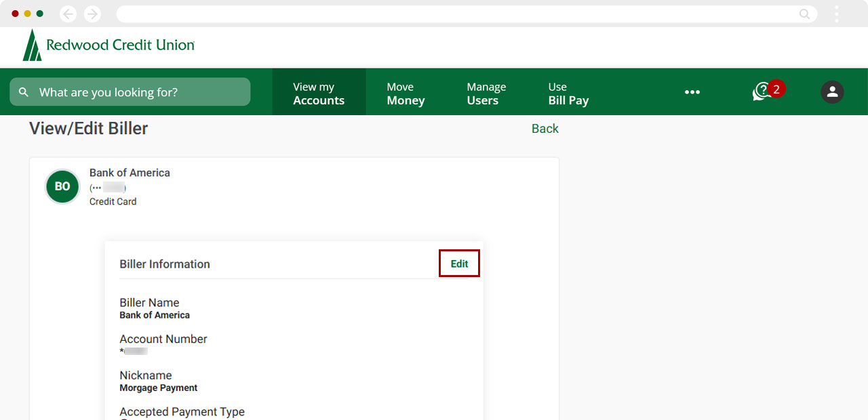This screenshot has height=420, width=868.
Task: Click the search magnifier in the green search bar
Action: coord(23,91)
